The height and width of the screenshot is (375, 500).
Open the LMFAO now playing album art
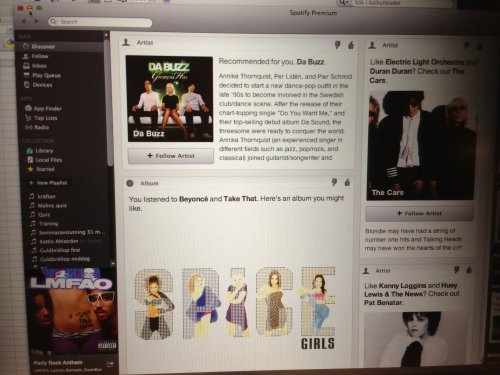[71, 311]
